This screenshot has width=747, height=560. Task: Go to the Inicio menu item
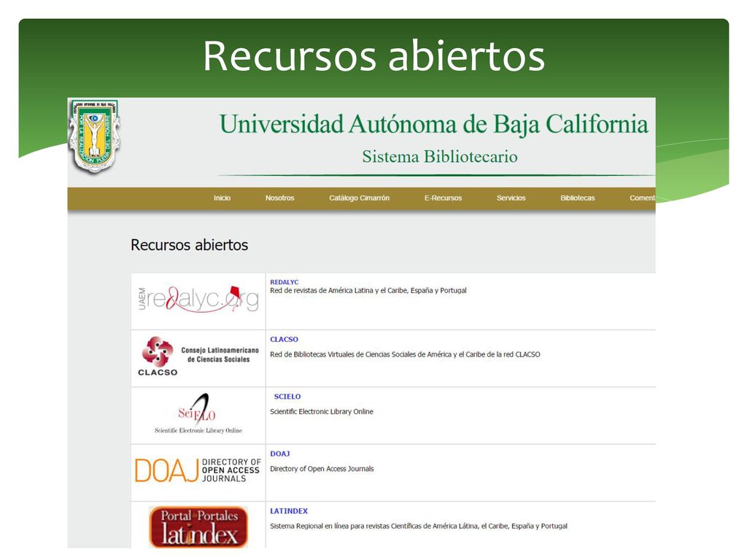coord(222,198)
